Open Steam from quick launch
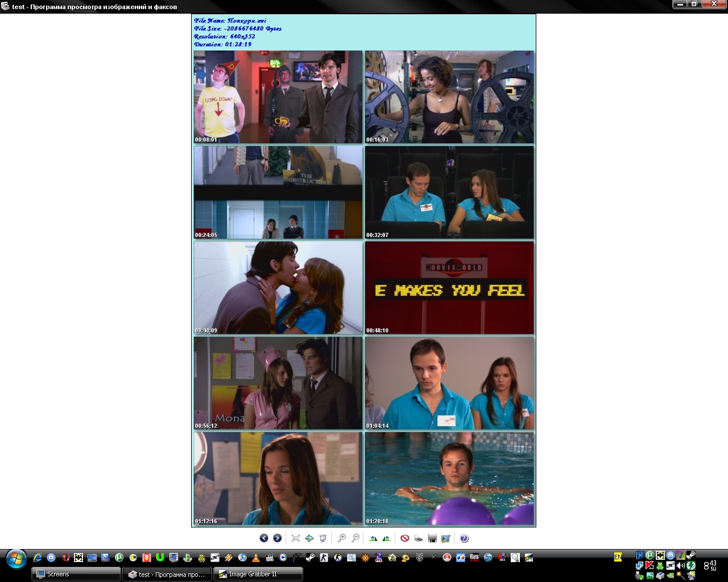728x582 pixels. coord(311,558)
